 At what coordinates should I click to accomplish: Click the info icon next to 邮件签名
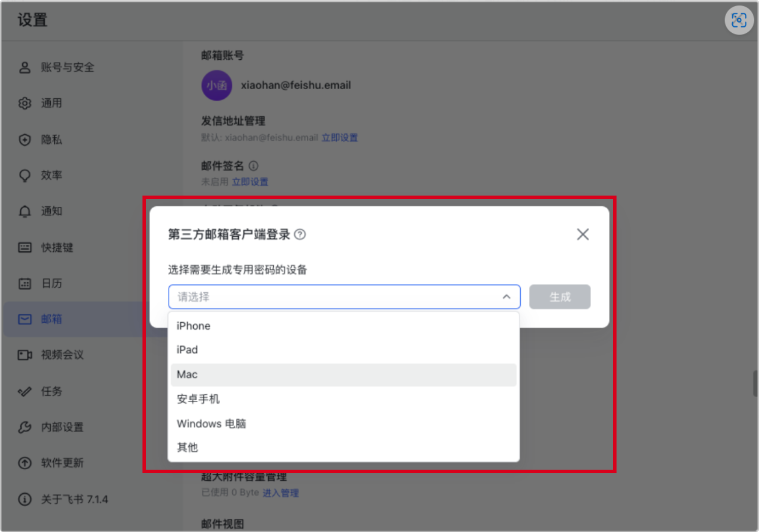click(x=254, y=166)
